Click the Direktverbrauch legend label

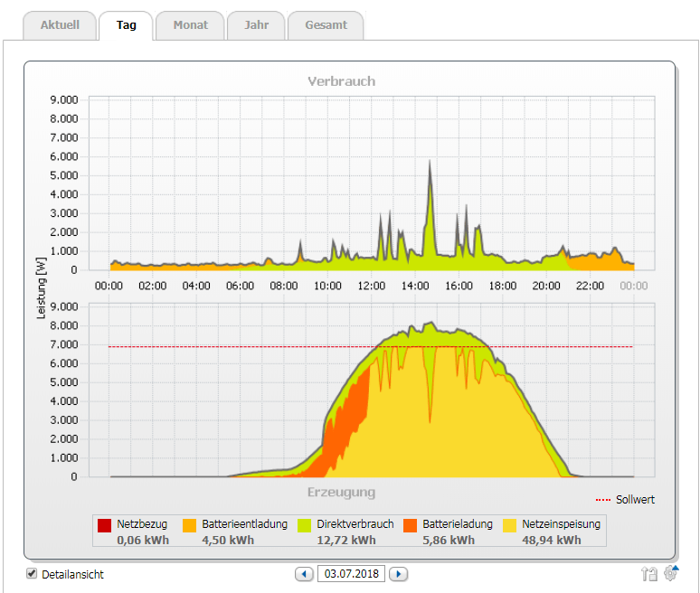point(355,523)
